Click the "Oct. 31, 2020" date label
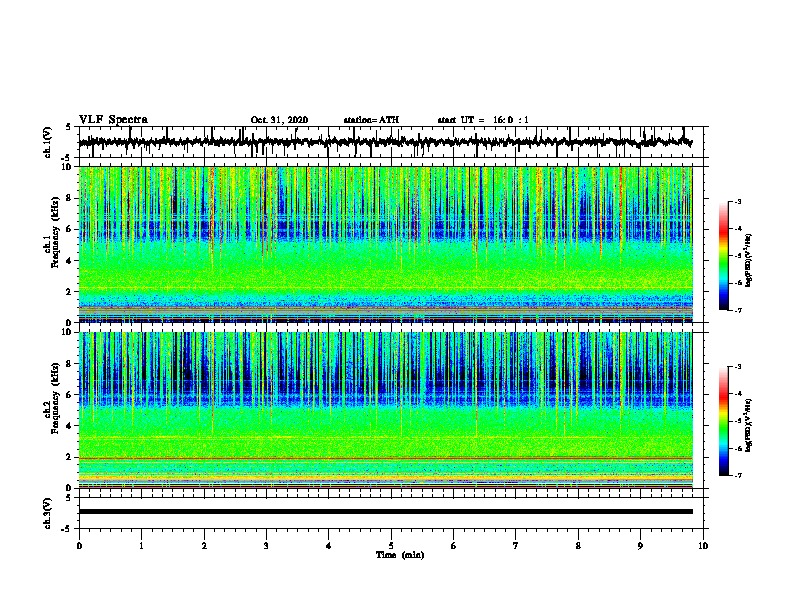The image size is (792, 612). click(279, 120)
